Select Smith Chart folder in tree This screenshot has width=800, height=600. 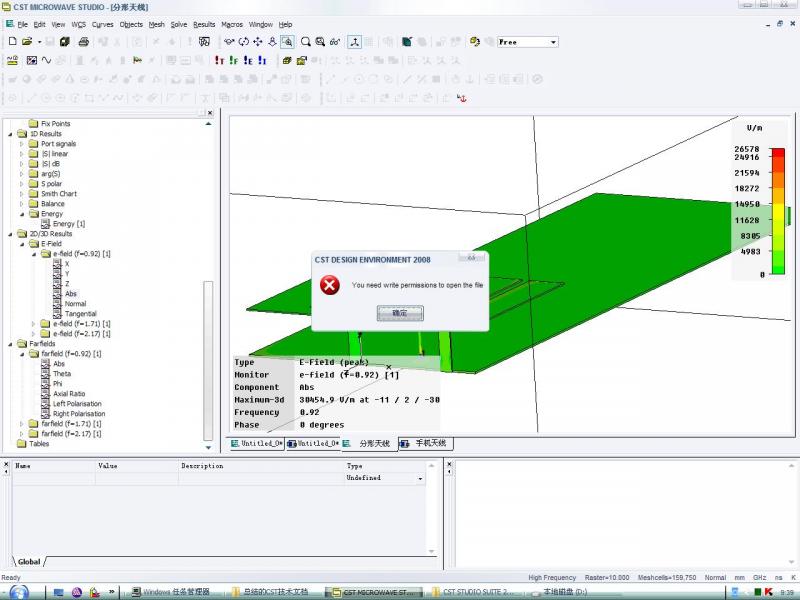pos(59,194)
